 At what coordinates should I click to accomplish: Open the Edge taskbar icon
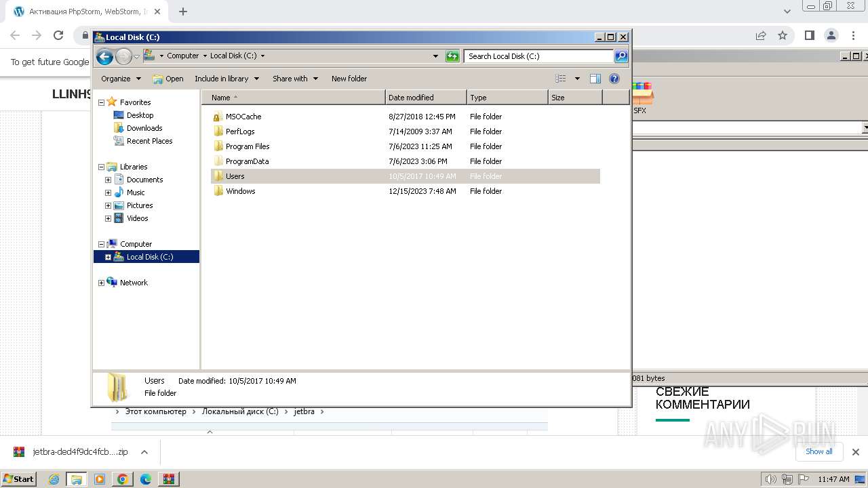coord(146,479)
